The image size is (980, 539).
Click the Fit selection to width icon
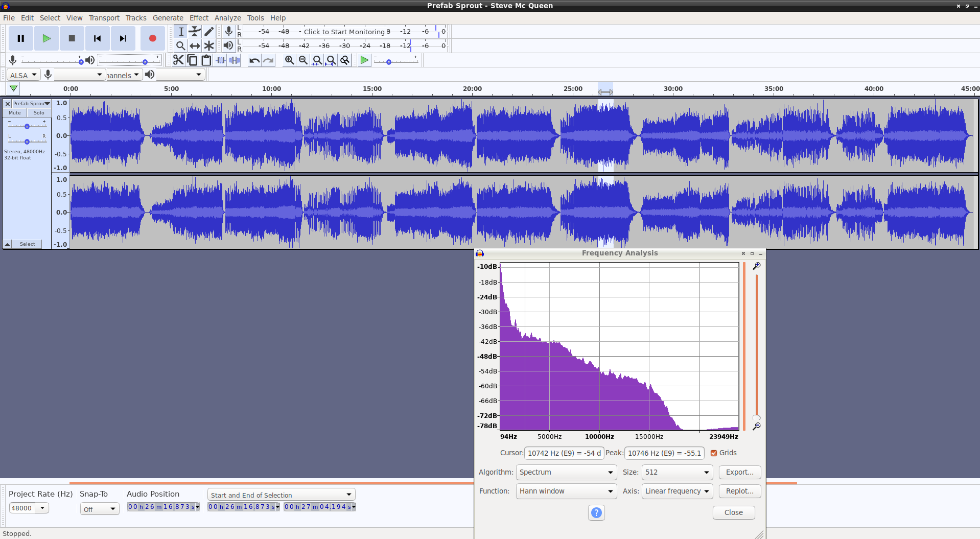317,60
